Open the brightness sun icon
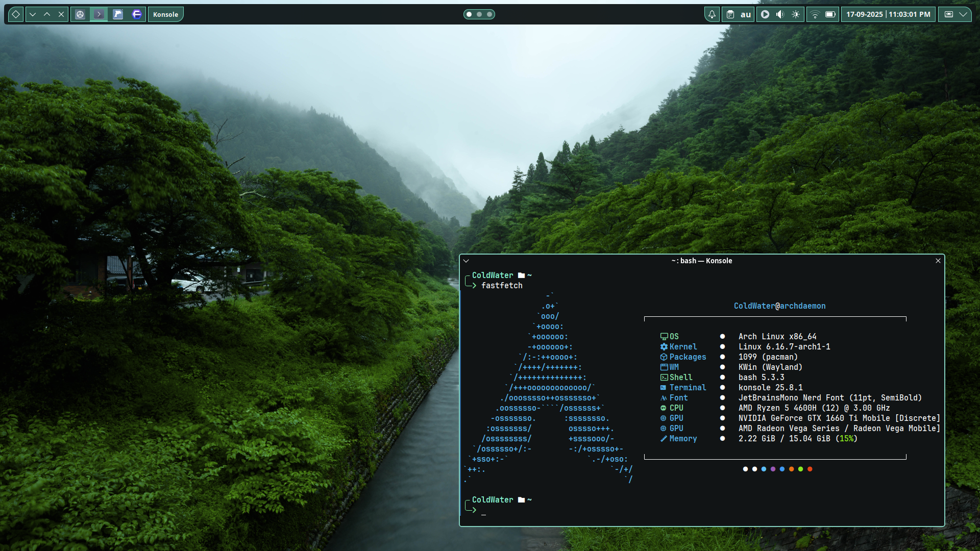Screen dimensions: 980x551 pyautogui.click(x=796, y=14)
